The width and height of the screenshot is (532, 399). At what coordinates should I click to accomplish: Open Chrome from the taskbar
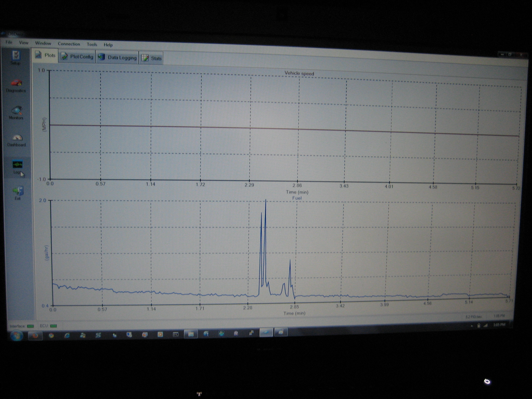[51, 335]
